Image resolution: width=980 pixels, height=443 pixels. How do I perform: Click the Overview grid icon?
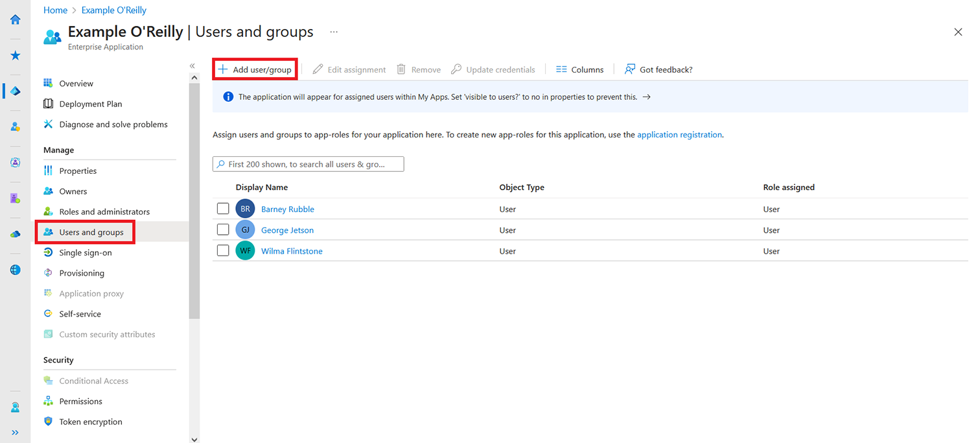(48, 83)
